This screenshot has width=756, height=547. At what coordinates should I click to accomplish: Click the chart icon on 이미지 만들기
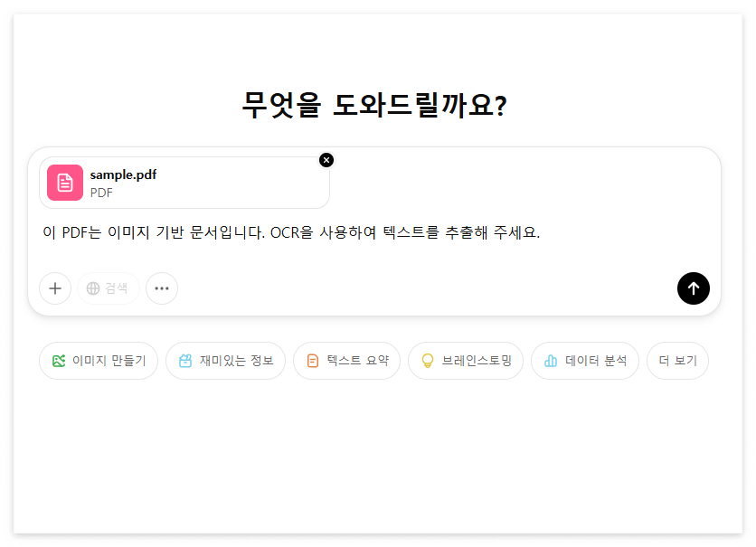click(x=59, y=360)
